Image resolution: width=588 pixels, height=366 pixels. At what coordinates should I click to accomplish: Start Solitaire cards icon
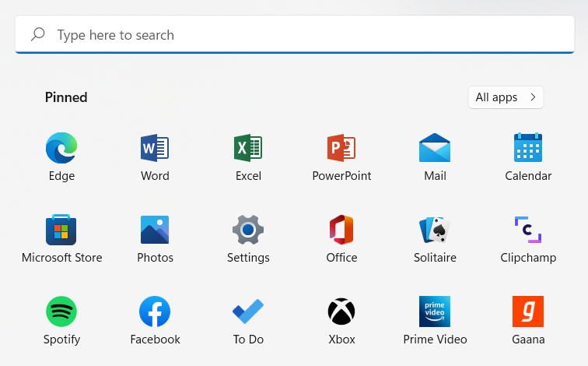tap(435, 230)
